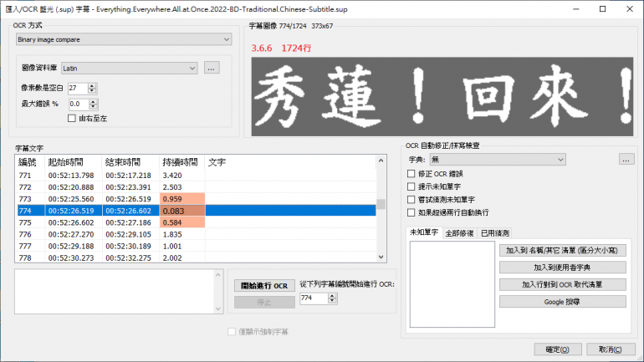Click the subtitle text edit box
This screenshot has height=362, width=644.
coord(115,292)
